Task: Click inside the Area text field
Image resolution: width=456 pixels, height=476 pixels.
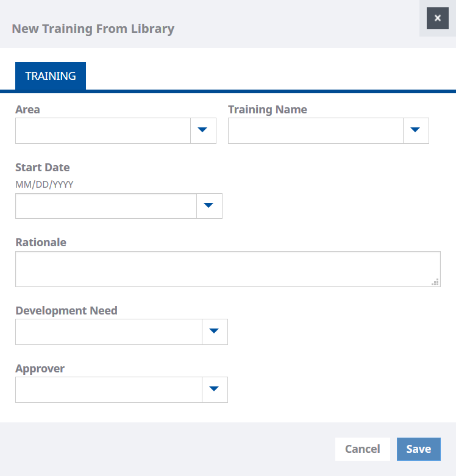Action: click(x=102, y=130)
